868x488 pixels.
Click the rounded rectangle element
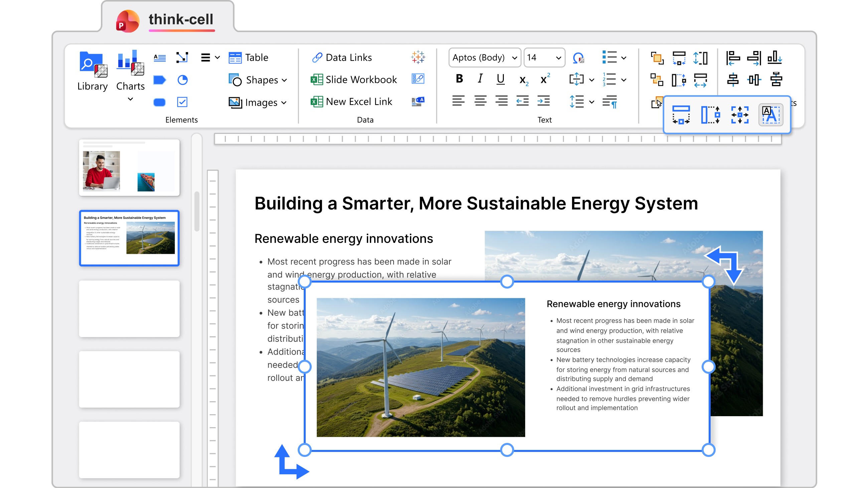coord(159,102)
